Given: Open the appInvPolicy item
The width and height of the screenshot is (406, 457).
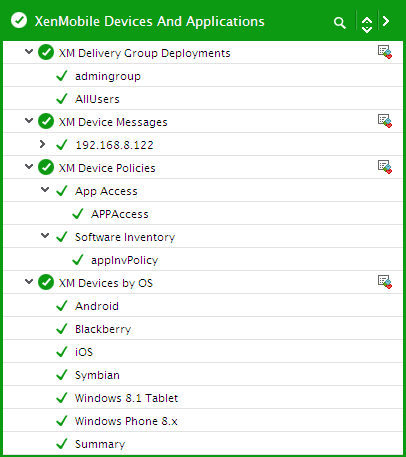Looking at the screenshot, I should click(x=125, y=260).
